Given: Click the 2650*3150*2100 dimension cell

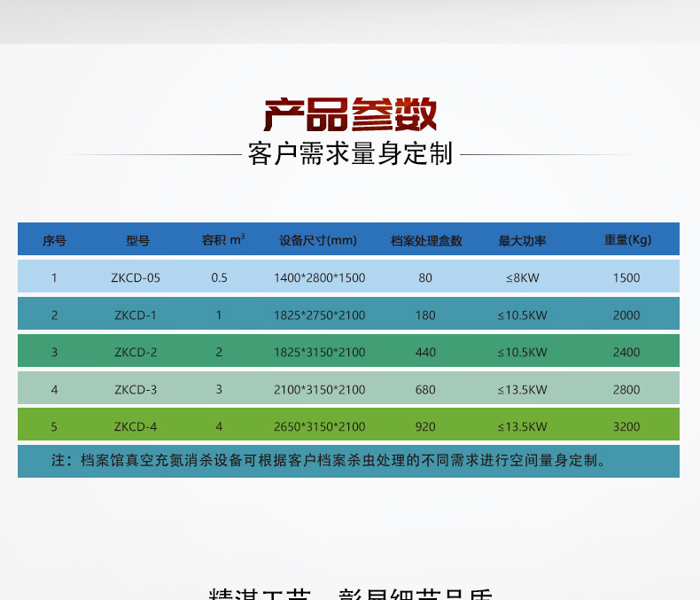Looking at the screenshot, I should (319, 426).
